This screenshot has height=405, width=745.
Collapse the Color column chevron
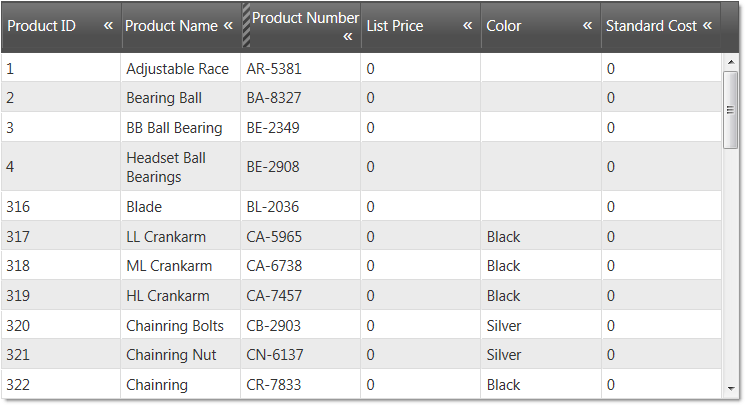588,26
